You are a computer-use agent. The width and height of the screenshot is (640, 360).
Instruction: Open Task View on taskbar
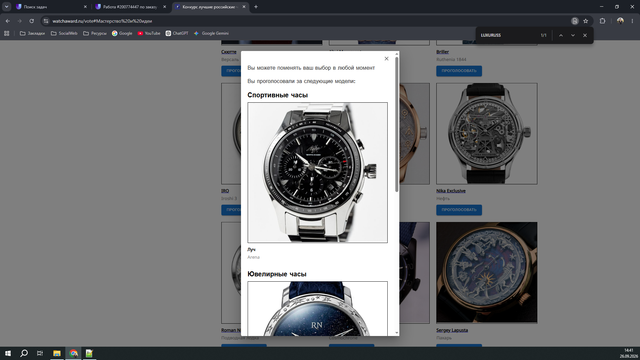pyautogui.click(x=40, y=353)
